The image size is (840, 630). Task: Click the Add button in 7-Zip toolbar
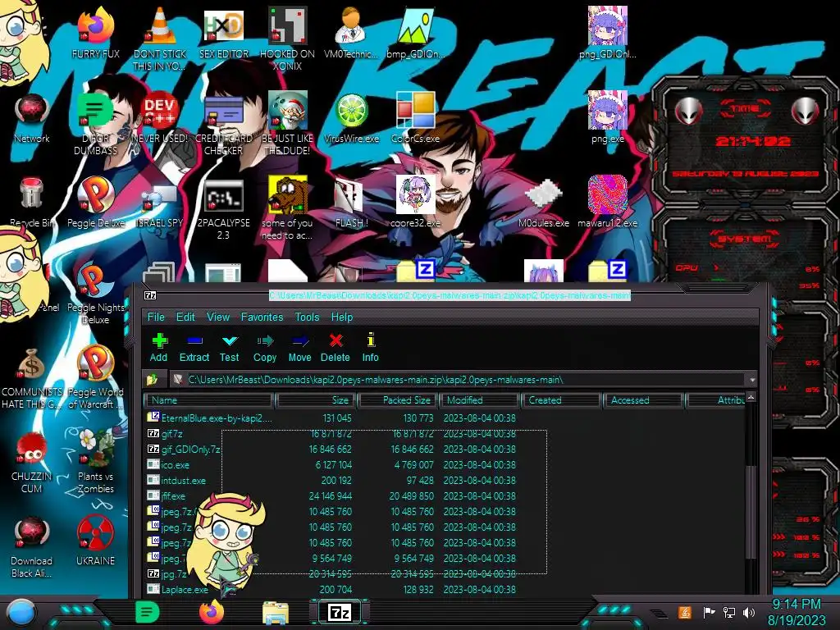pyautogui.click(x=158, y=347)
